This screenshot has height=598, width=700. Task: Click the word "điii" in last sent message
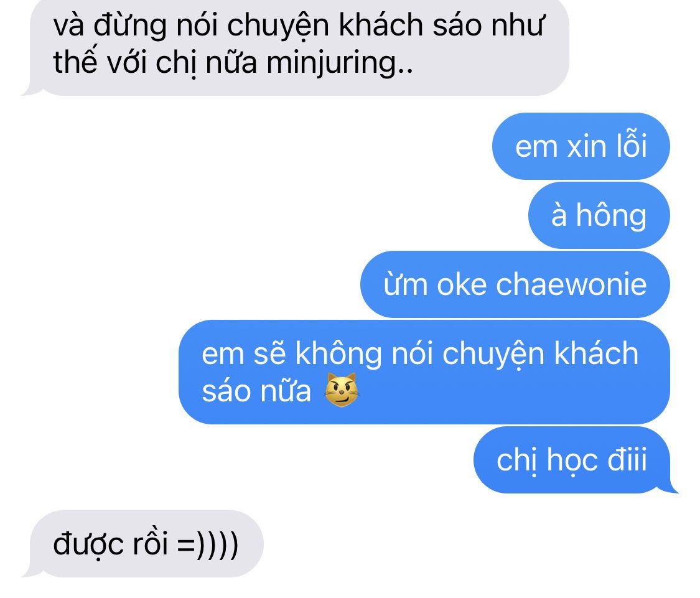[x=627, y=460]
